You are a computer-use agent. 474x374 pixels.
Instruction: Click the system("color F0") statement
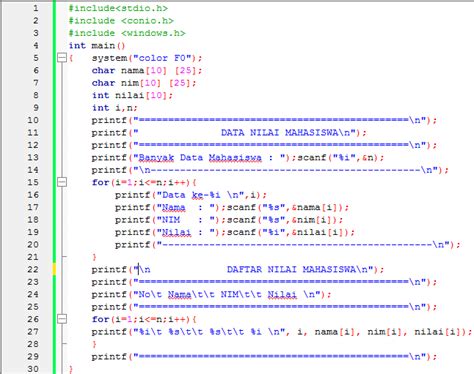coord(147,58)
